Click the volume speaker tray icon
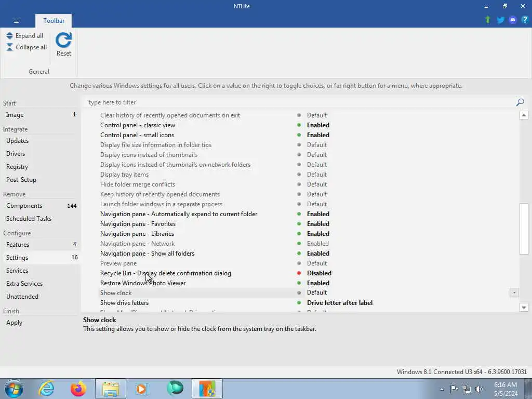 pyautogui.click(x=479, y=389)
